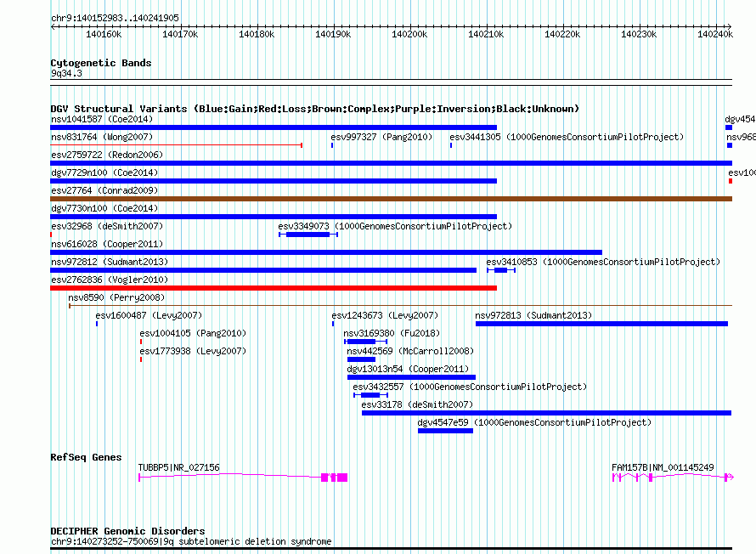Open the TUBBP5|NR_027156 gene model
Viewport: 756px width, 554px height.
click(x=243, y=477)
